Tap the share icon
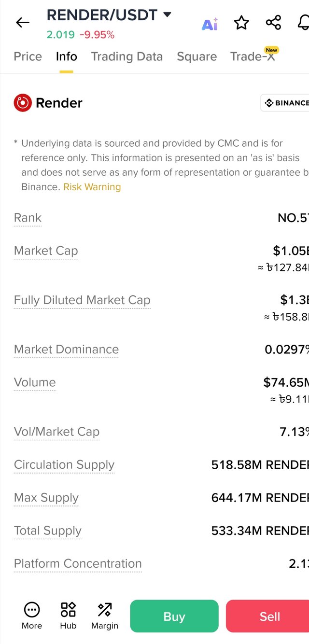Image resolution: width=309 pixels, height=644 pixels. (x=273, y=23)
